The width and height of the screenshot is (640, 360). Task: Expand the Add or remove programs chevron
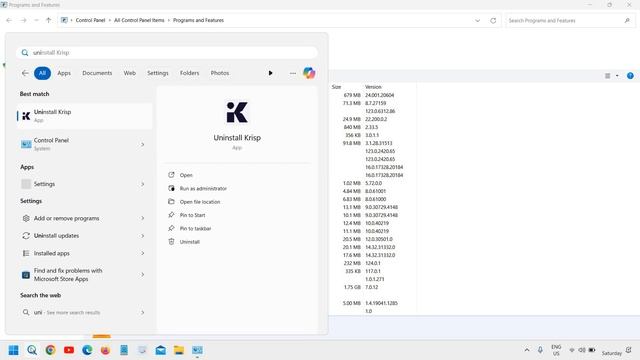click(x=142, y=218)
